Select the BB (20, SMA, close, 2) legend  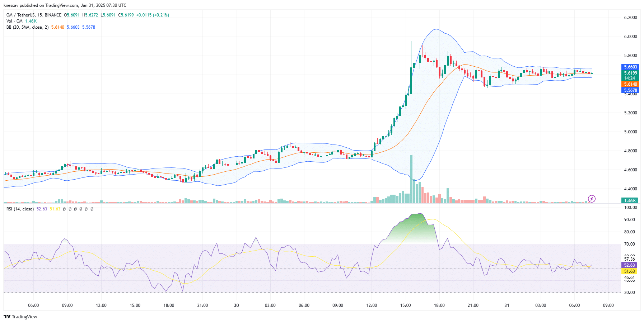[27, 27]
